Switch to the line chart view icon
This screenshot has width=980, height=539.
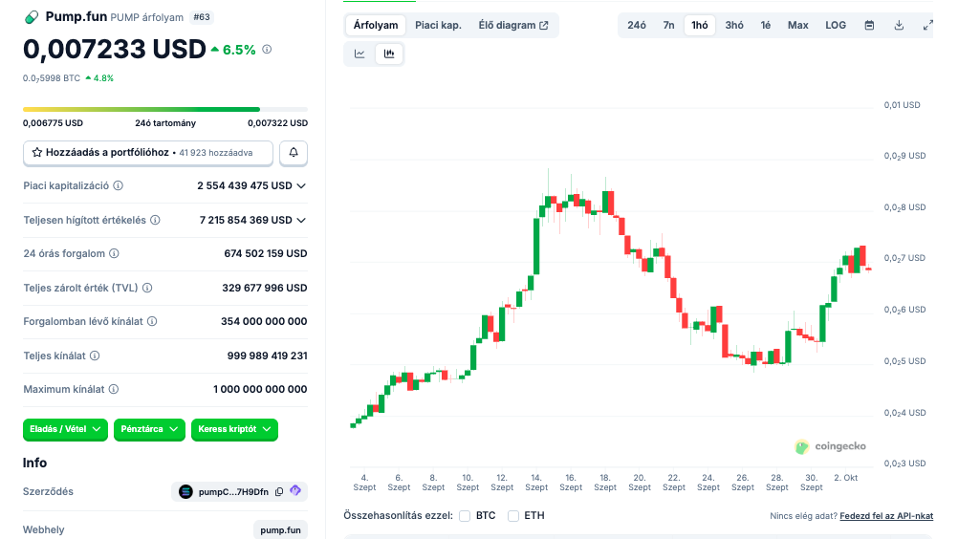[x=359, y=54]
